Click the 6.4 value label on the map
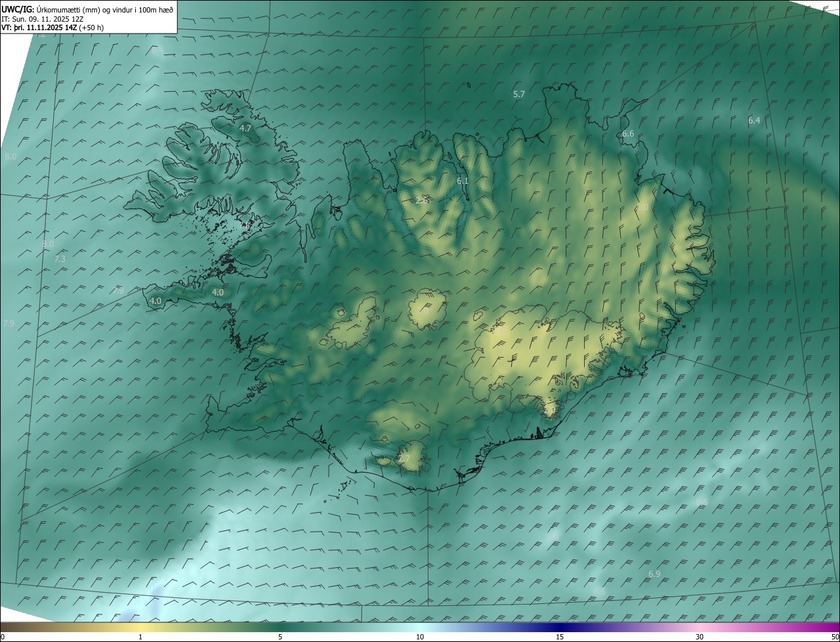 pyautogui.click(x=754, y=121)
